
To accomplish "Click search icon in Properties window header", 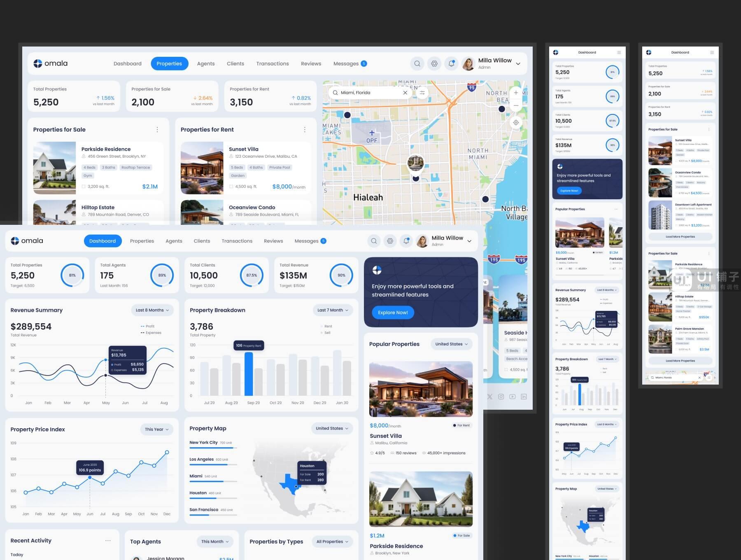I will point(417,63).
